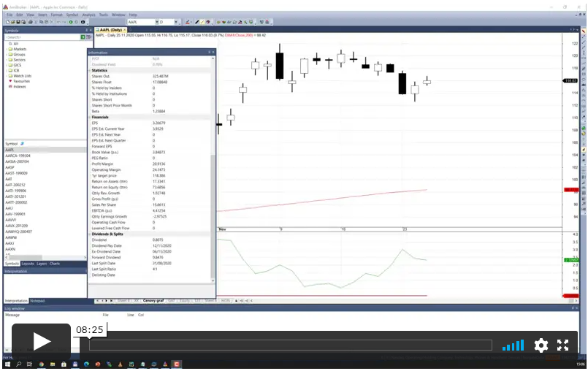Image resolution: width=588 pixels, height=371 pixels.
Task: Click the black pen drawing icon in toolbar
Action: coord(197,22)
